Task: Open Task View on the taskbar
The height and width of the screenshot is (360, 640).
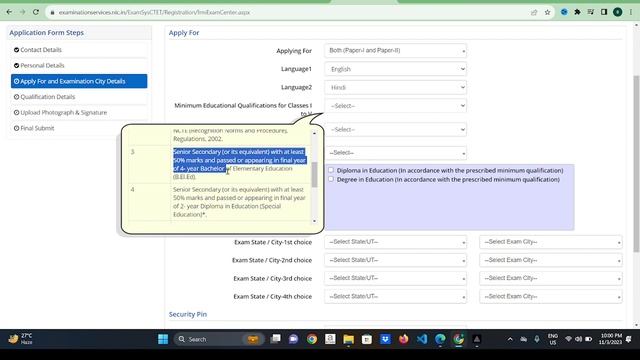Action: coord(276,339)
